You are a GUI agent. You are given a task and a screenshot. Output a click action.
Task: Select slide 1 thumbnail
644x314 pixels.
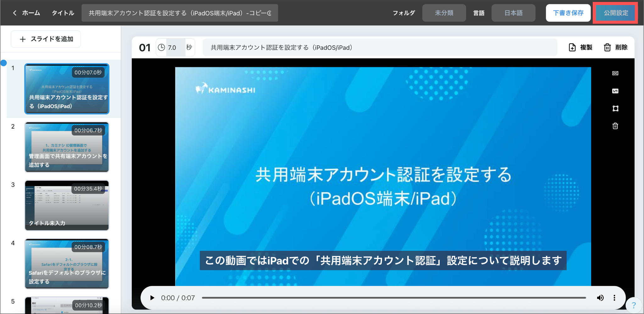67,89
